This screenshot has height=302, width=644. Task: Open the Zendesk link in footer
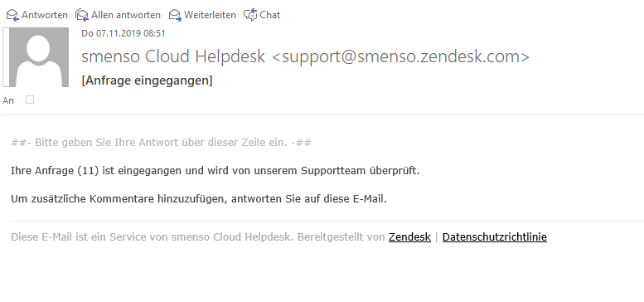click(x=409, y=237)
